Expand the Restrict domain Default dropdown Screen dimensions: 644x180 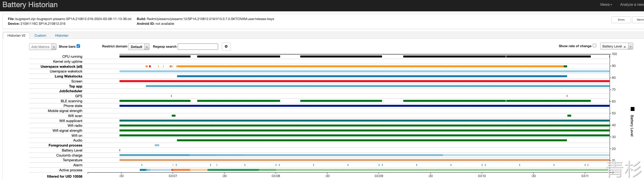pyautogui.click(x=139, y=47)
